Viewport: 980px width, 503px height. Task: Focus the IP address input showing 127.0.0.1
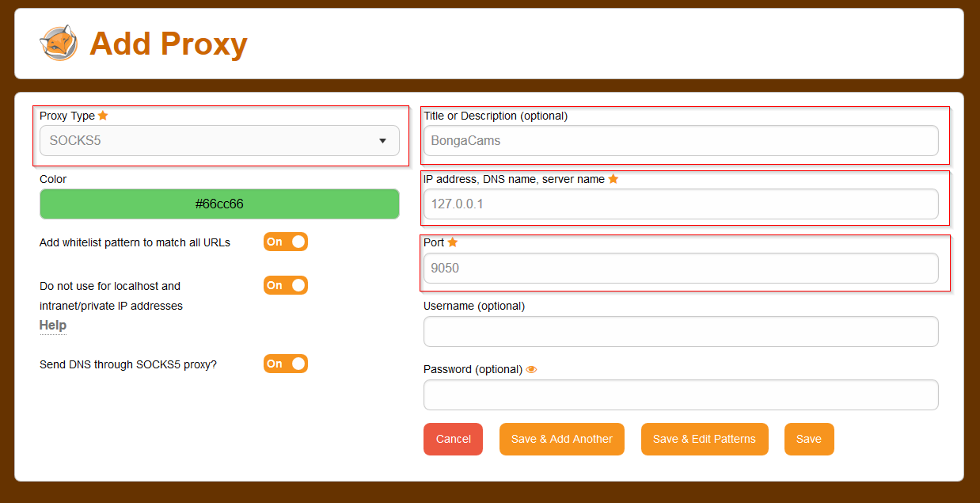coord(681,204)
